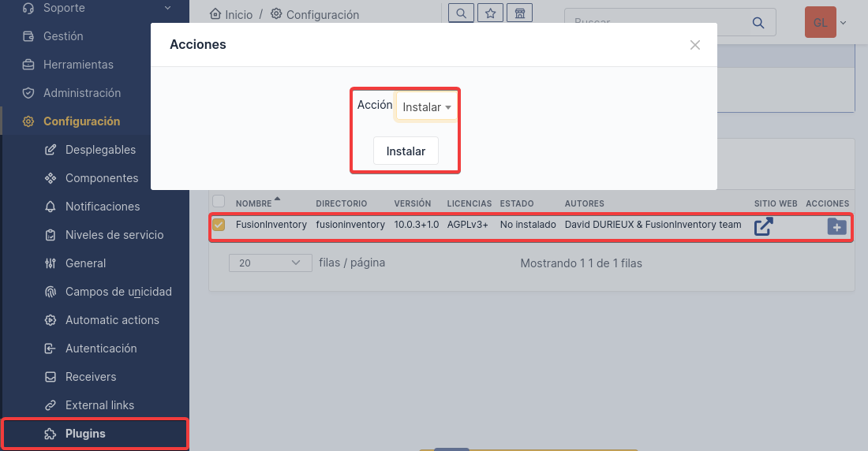Click the Inicio home icon in breadcrumb

(215, 14)
